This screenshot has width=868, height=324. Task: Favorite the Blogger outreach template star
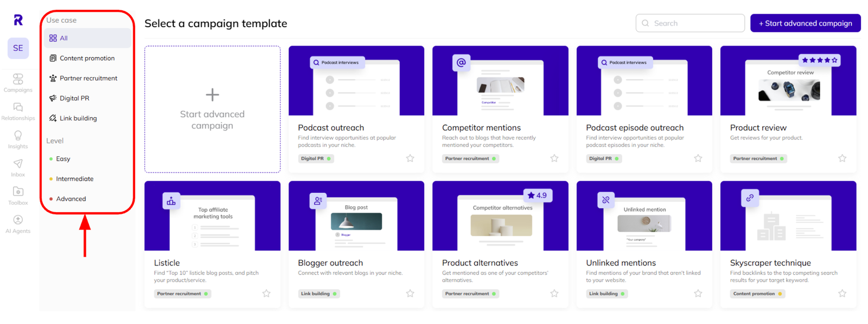click(410, 294)
